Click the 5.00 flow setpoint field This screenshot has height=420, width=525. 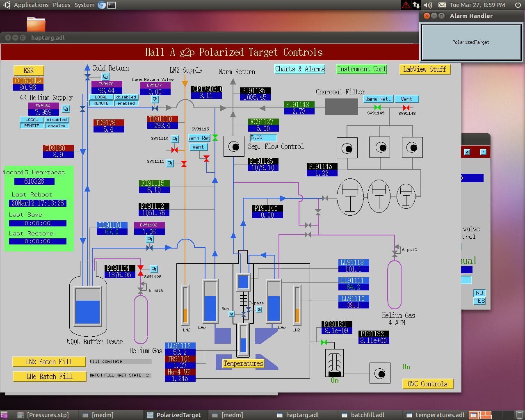[263, 137]
